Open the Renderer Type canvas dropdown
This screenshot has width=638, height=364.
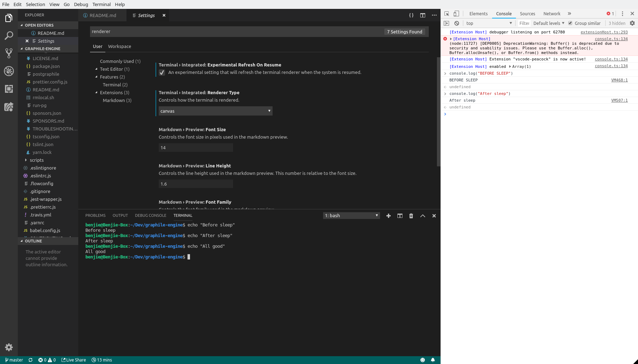point(216,111)
